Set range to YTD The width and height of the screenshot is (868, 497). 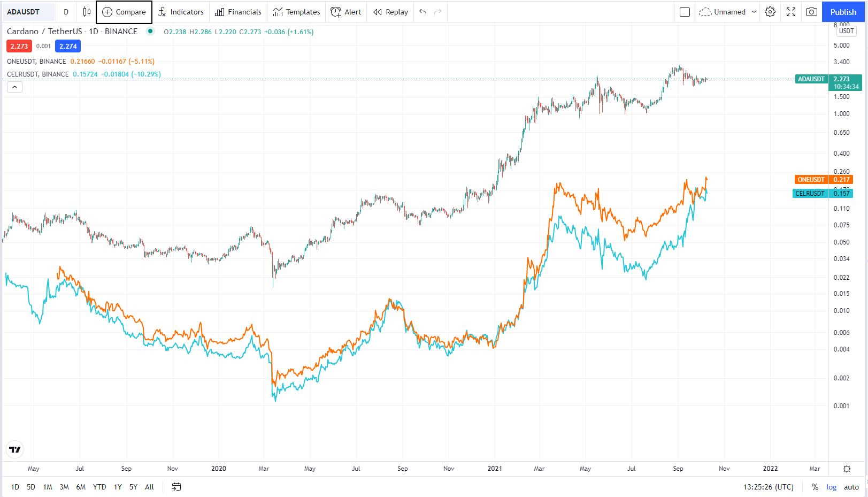[x=99, y=487]
